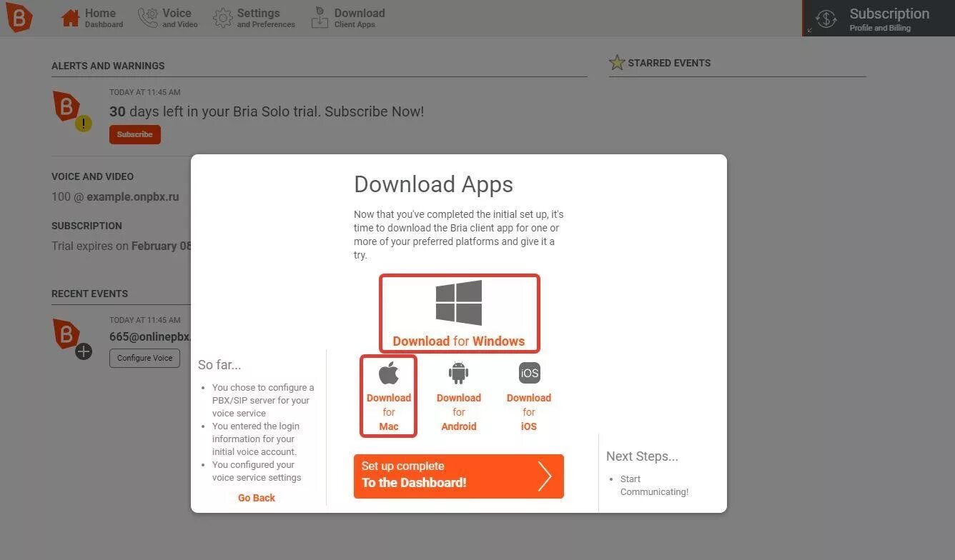Click the Bria recent event icon with plus
The image size is (955, 560).
[71, 339]
